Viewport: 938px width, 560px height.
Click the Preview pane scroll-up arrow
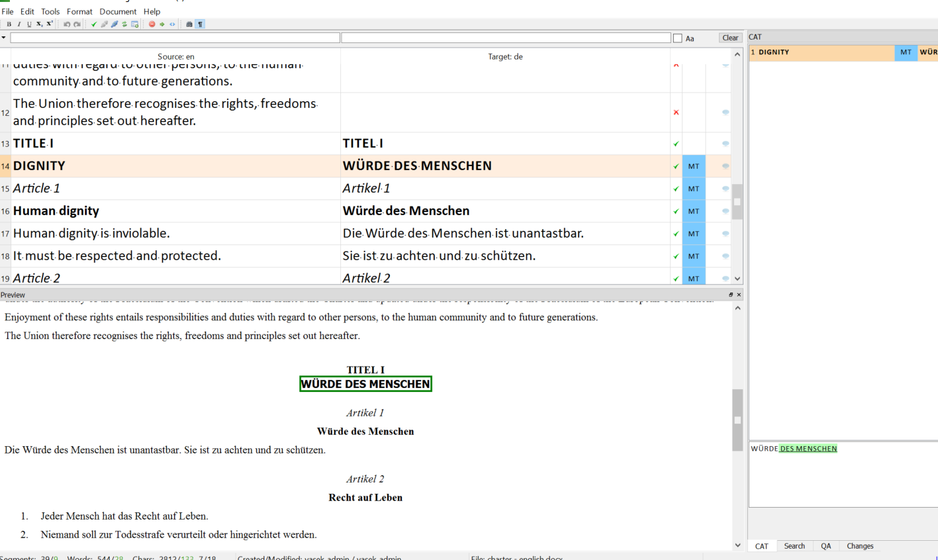pyautogui.click(x=737, y=308)
